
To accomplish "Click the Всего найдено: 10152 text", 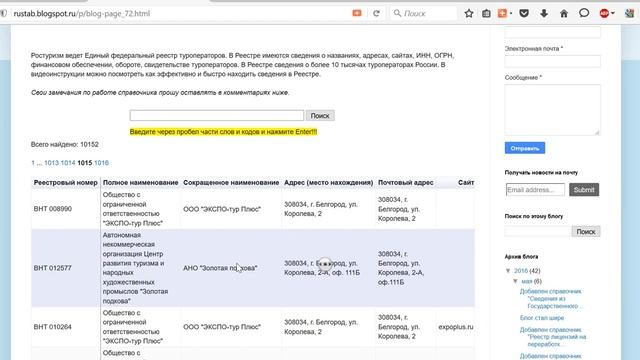I will click(x=64, y=144).
